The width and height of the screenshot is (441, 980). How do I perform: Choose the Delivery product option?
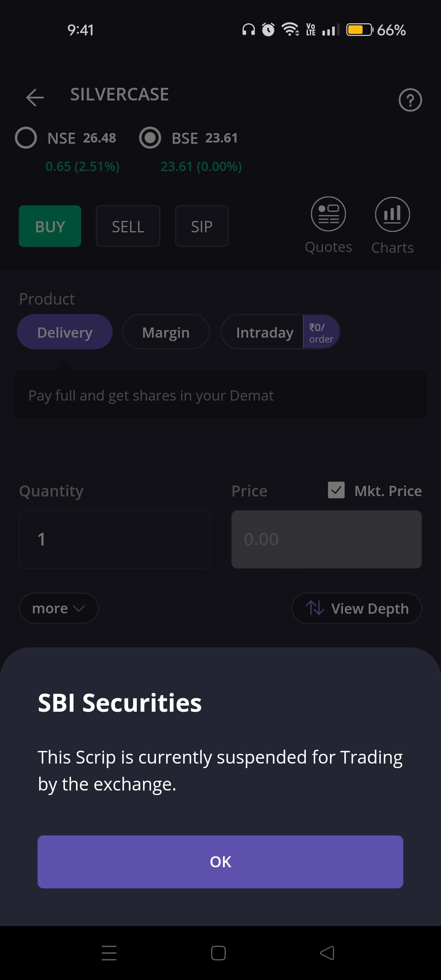point(65,332)
